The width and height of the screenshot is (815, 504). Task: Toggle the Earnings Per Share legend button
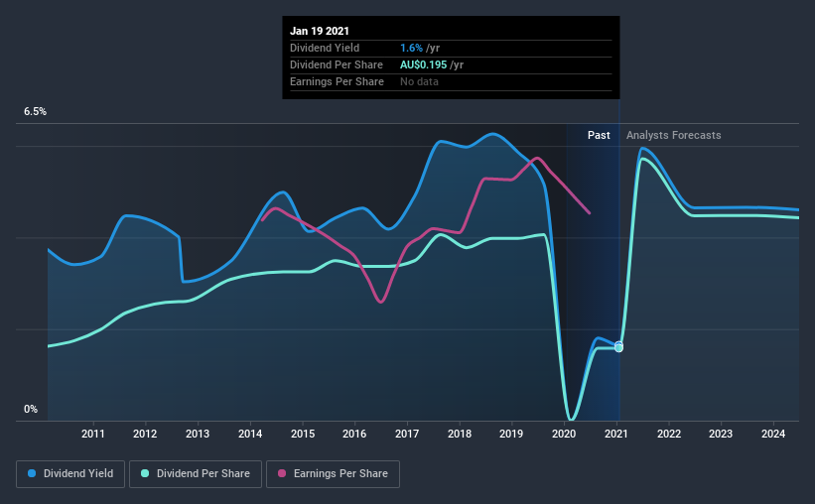333,474
